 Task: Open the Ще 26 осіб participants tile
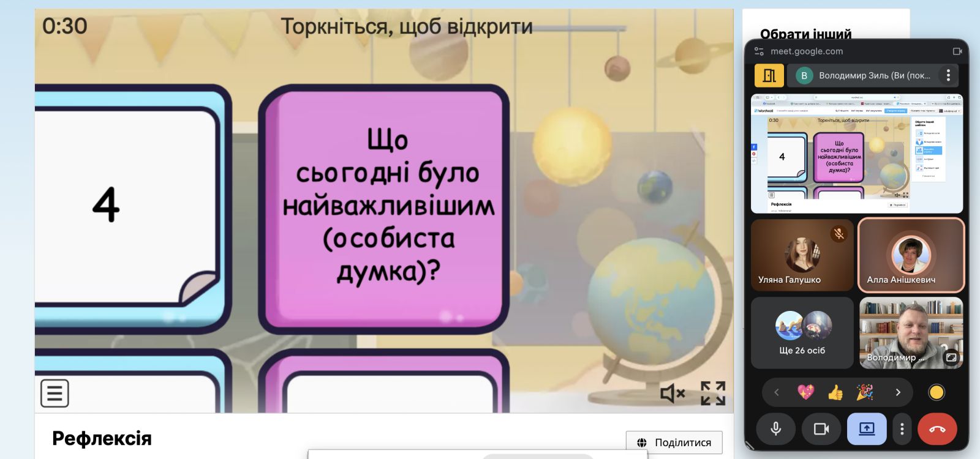(x=802, y=333)
